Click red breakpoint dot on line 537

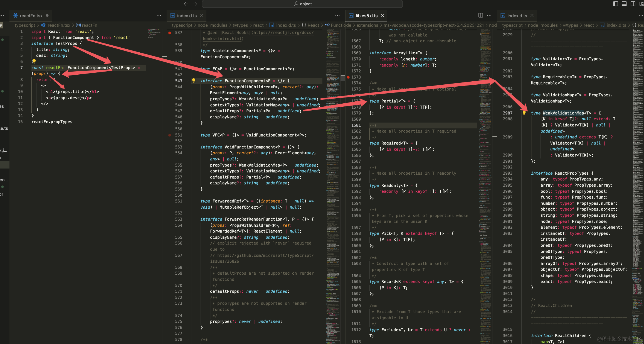(170, 33)
